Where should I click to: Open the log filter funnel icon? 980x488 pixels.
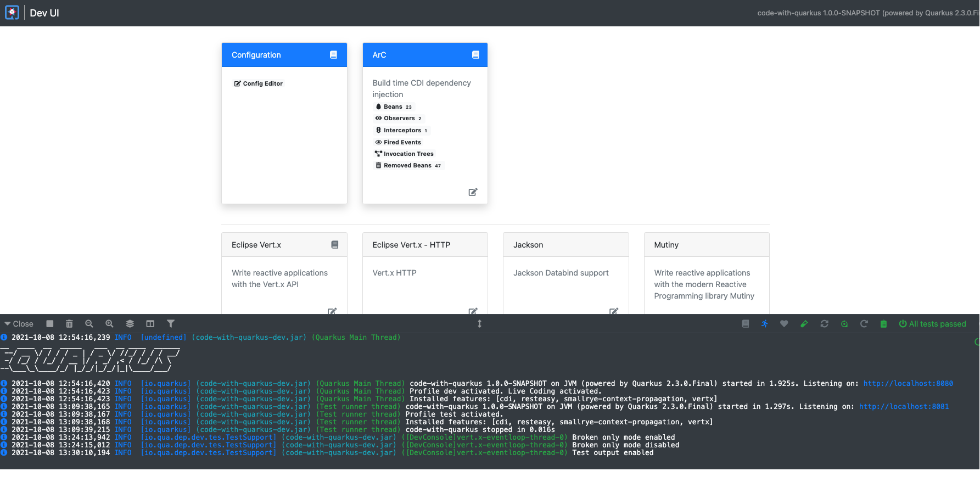[x=171, y=324]
